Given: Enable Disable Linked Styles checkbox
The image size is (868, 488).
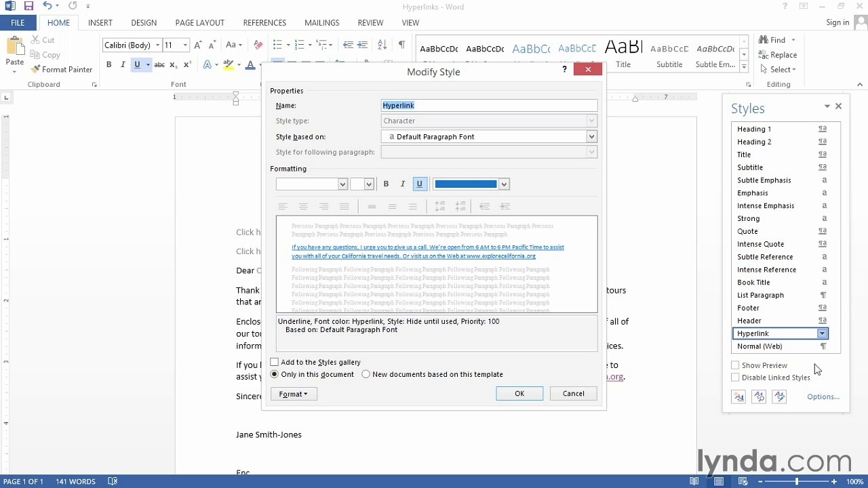Looking at the screenshot, I should pyautogui.click(x=735, y=378).
